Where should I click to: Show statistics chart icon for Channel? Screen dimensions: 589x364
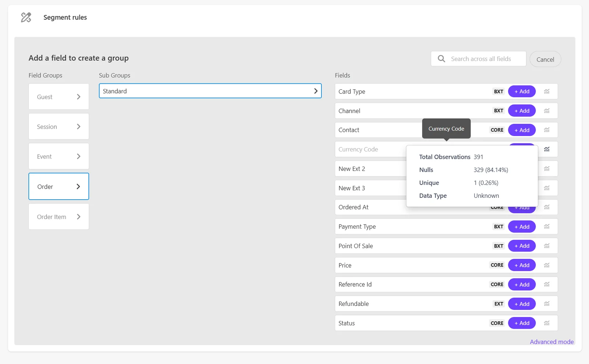point(547,111)
